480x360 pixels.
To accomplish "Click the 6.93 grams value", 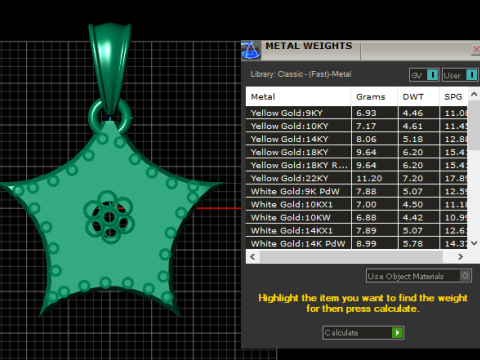I will point(366,113).
